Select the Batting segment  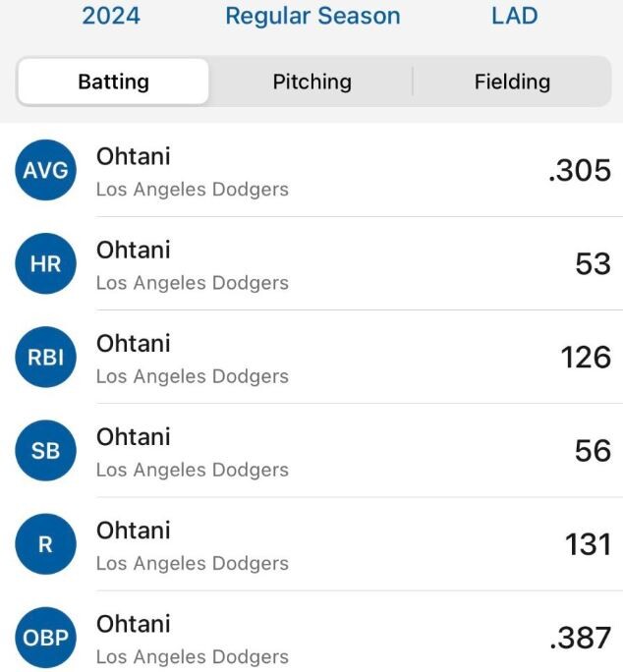[x=114, y=82]
